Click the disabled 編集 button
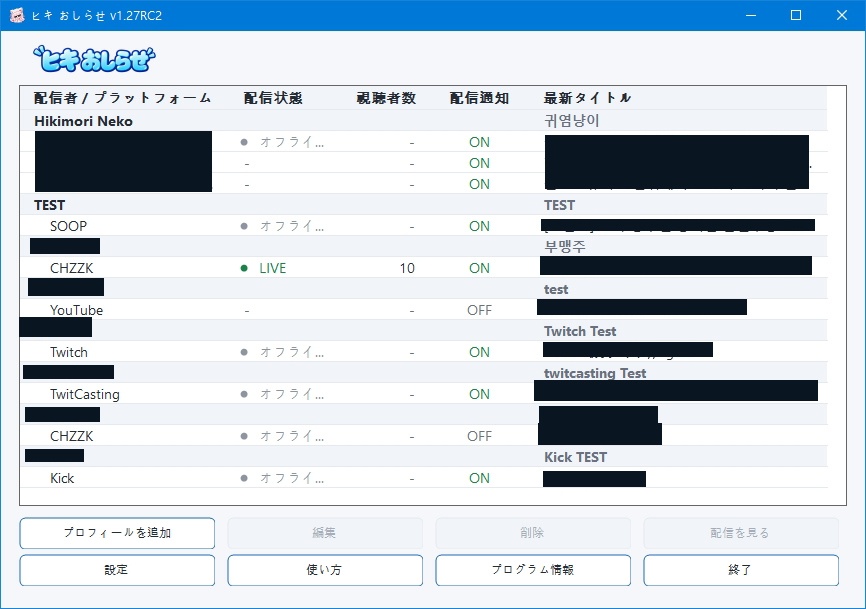This screenshot has height=609, width=866. pos(325,533)
